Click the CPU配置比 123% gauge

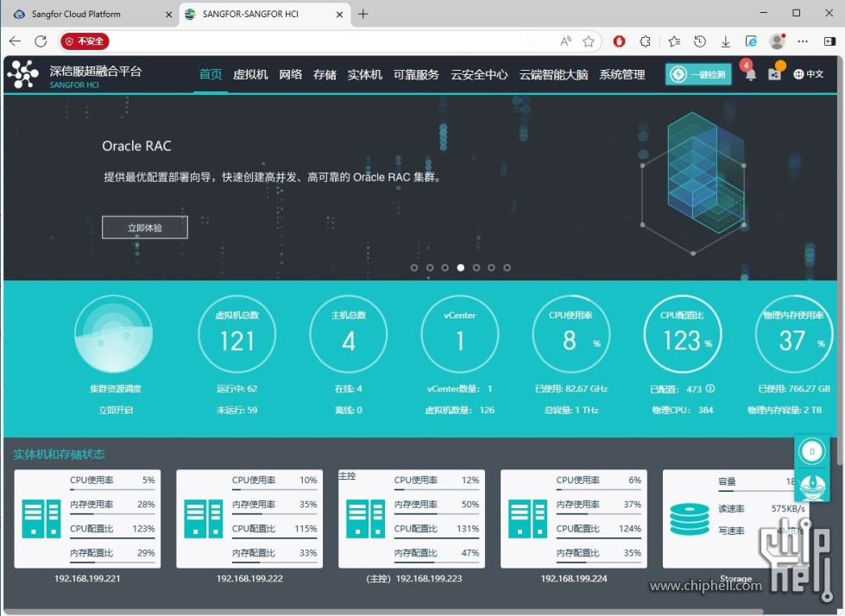(x=682, y=335)
